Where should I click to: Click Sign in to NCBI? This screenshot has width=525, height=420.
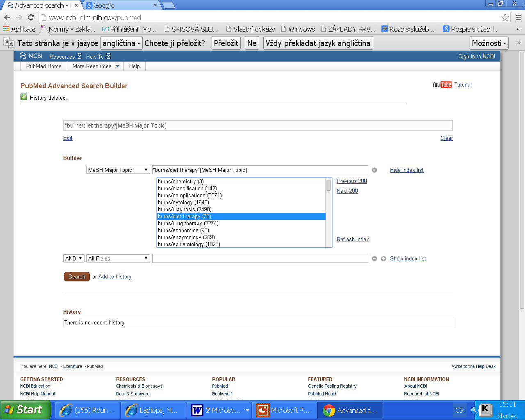477,57
